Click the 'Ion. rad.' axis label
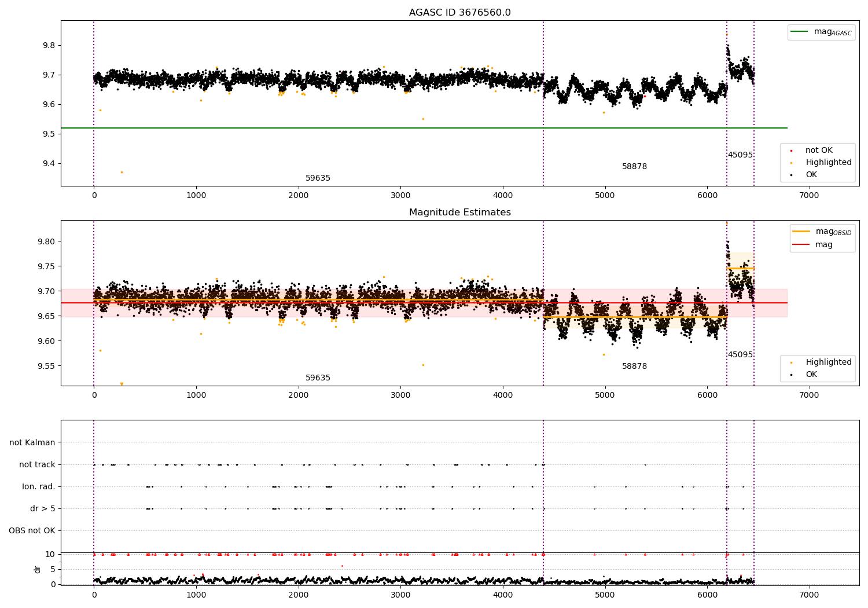Viewport: 868px width, 608px height. point(39,486)
